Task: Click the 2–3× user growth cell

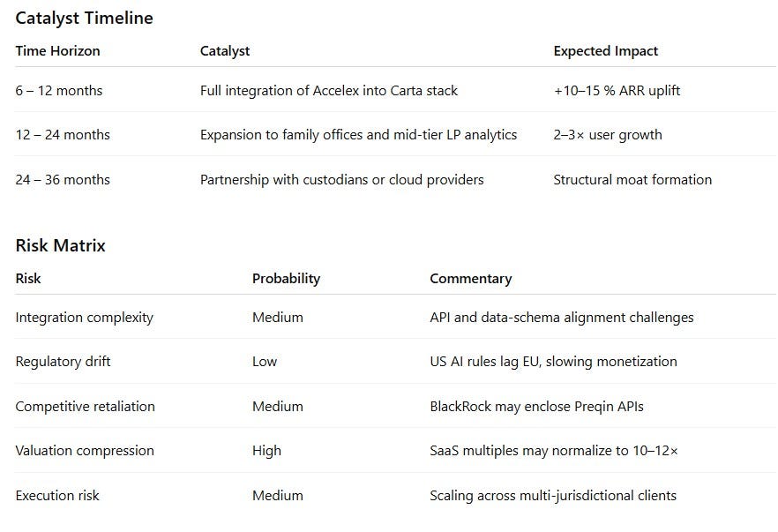Action: 607,135
